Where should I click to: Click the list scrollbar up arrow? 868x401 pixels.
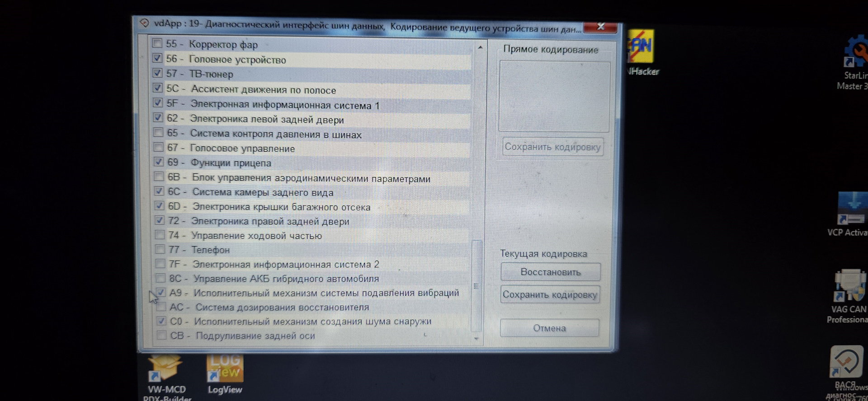coord(480,47)
